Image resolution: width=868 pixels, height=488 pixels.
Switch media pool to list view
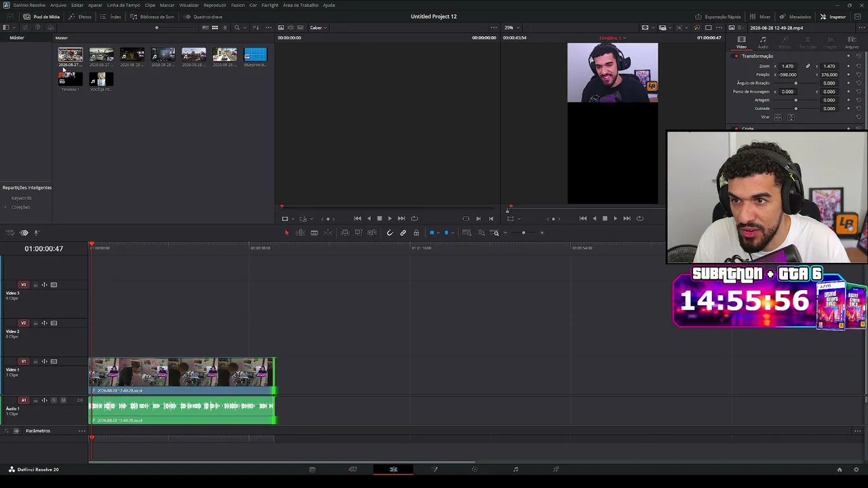click(x=224, y=28)
